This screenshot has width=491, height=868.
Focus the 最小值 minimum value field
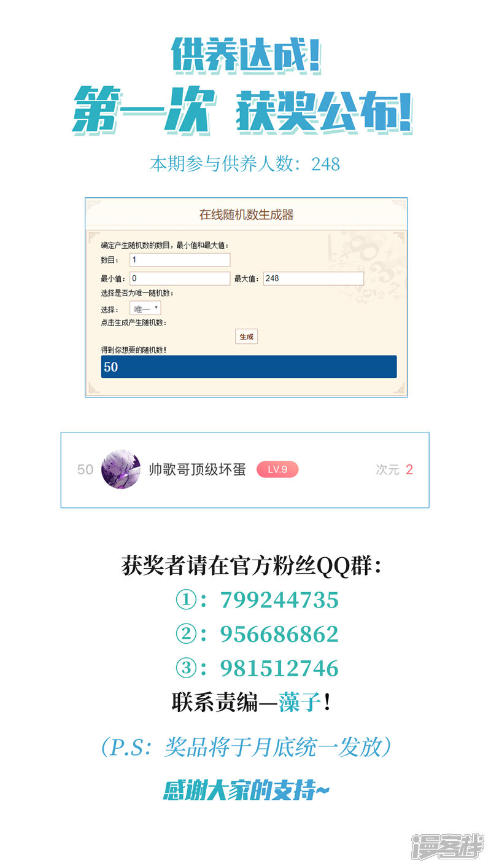click(x=180, y=278)
